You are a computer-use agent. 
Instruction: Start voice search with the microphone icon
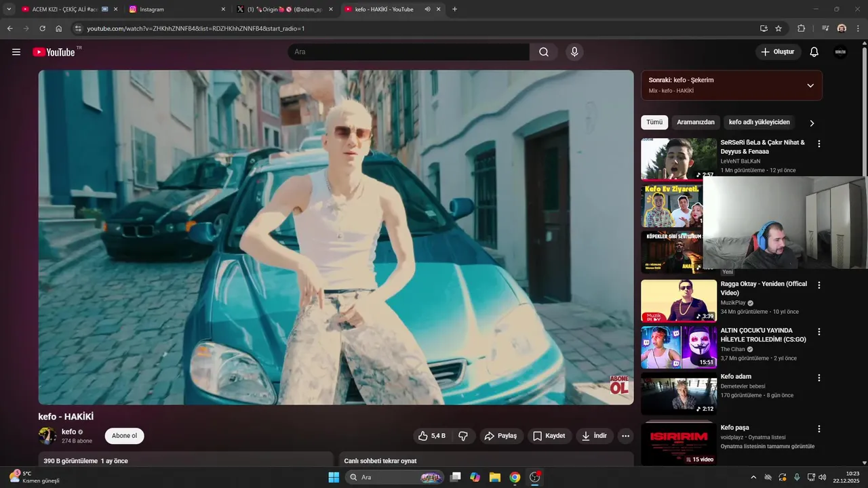pyautogui.click(x=574, y=52)
